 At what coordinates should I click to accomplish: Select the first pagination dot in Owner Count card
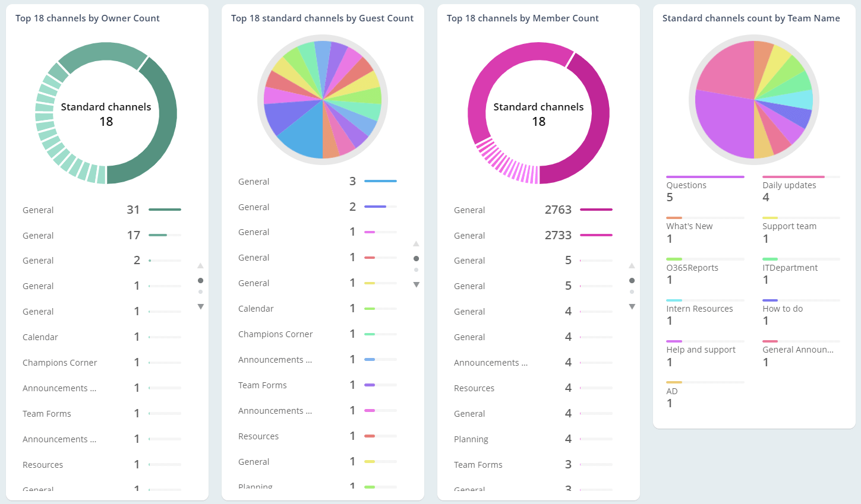click(x=201, y=280)
